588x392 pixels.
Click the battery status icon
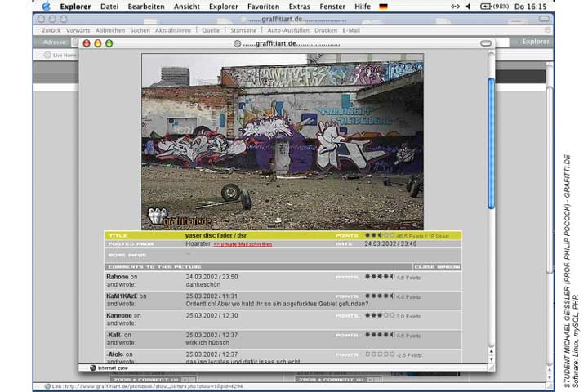point(486,6)
